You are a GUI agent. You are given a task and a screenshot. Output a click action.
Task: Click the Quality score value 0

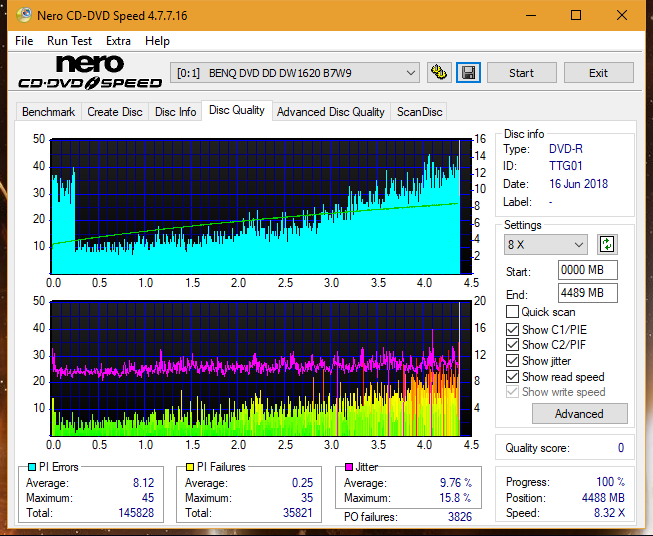(x=621, y=448)
